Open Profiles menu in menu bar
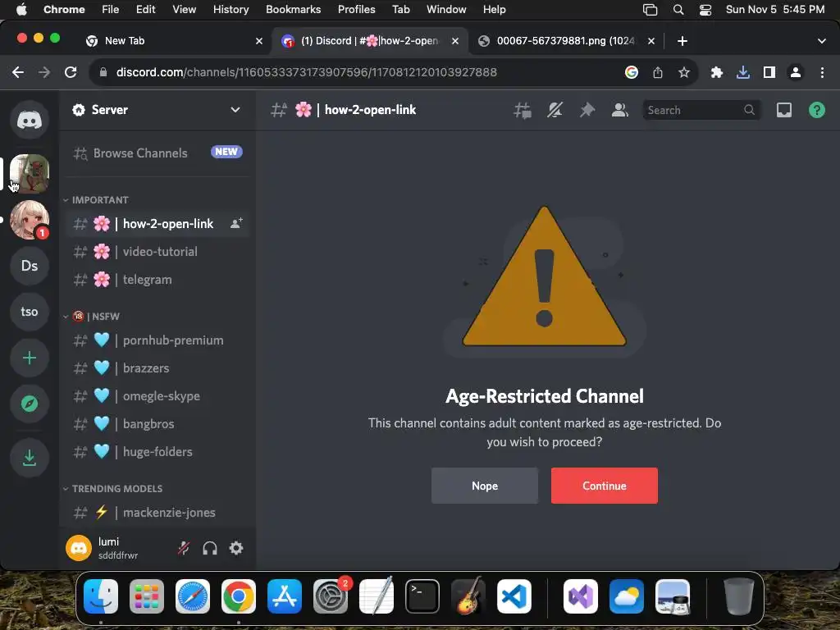The height and width of the screenshot is (630, 840). 356,9
